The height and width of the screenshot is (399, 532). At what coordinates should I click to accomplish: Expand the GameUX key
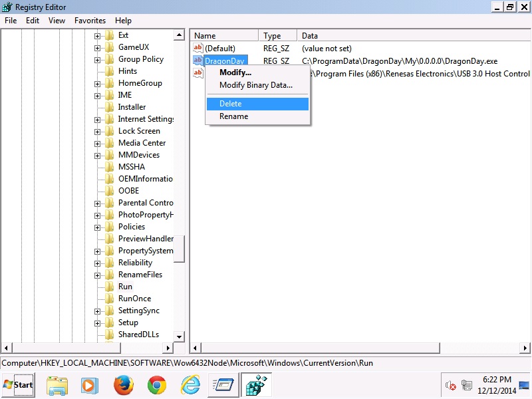97,48
